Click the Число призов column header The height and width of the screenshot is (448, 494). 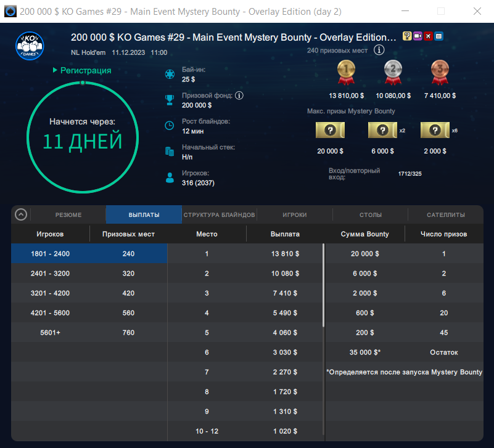coord(444,234)
